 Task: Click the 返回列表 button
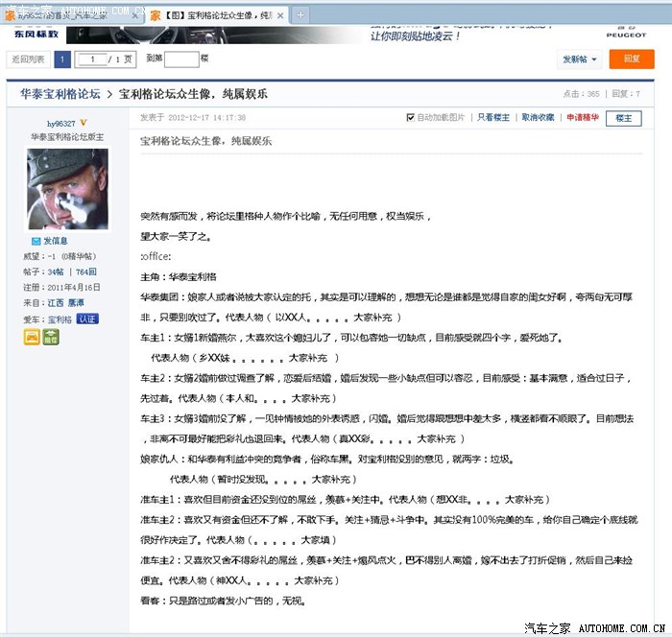point(28,59)
